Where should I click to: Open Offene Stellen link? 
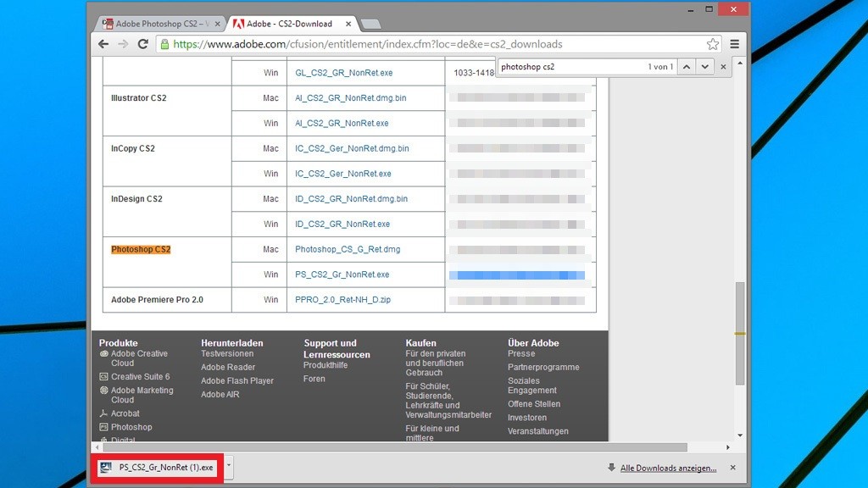click(534, 404)
